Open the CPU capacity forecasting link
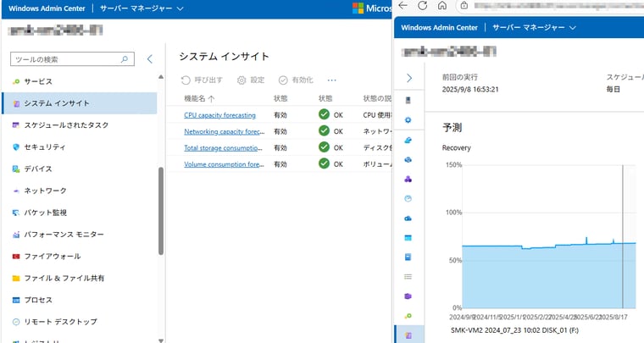Image resolution: width=644 pixels, height=343 pixels. (219, 115)
